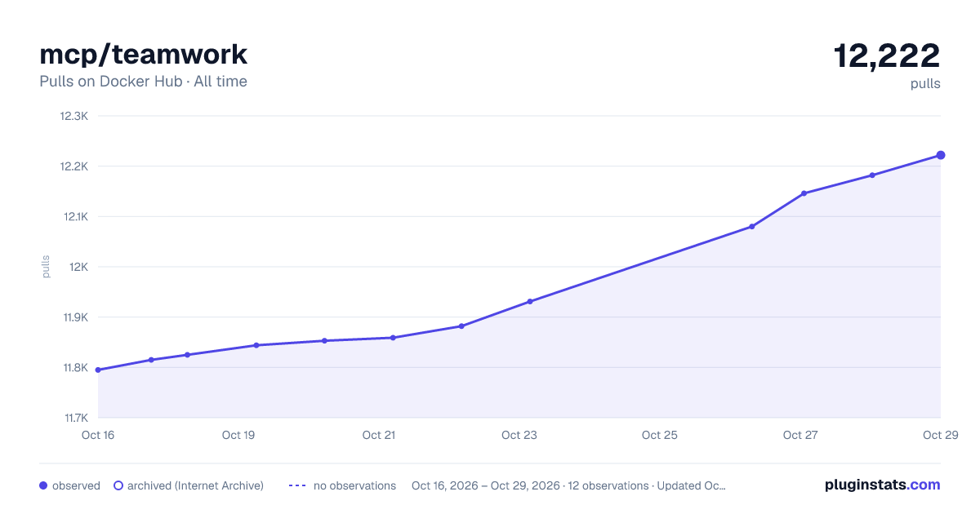Viewport: 980px width, 514px height.
Task: Select the large Oct 29 endpoint data point
Action: [941, 155]
